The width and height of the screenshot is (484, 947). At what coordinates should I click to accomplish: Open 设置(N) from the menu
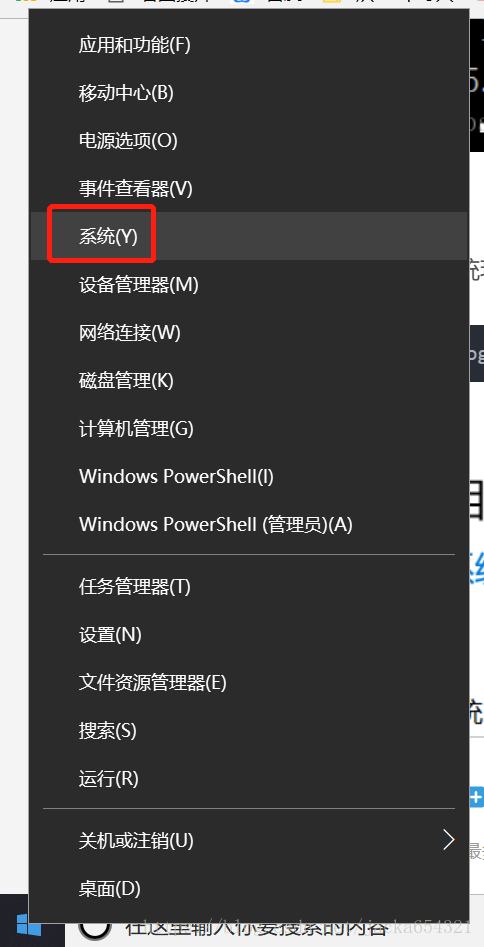[x=249, y=635]
